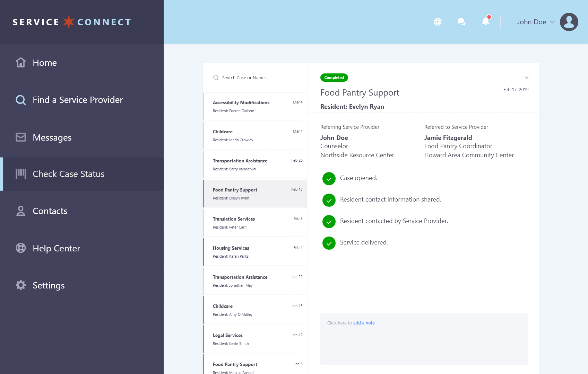Click the barcode icon for Check Case Status
The height and width of the screenshot is (374, 588).
(21, 173)
